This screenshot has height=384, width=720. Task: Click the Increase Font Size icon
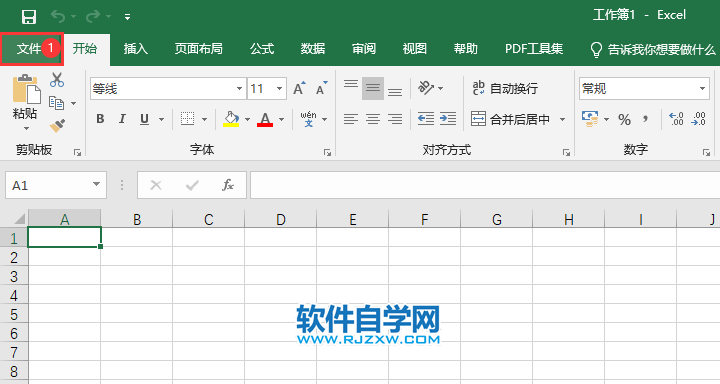299,88
